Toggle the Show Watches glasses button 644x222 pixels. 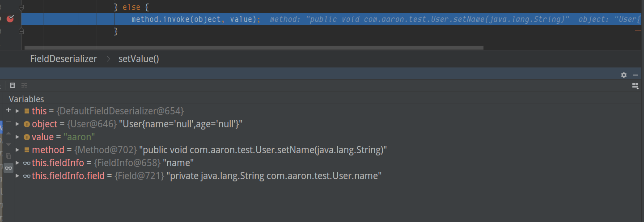(8, 168)
